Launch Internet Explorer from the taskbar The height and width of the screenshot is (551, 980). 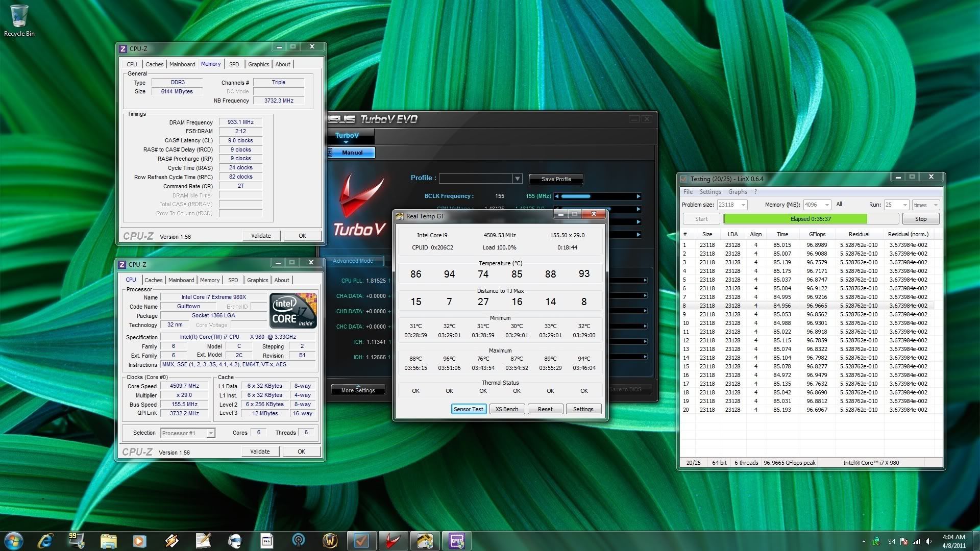click(x=46, y=541)
